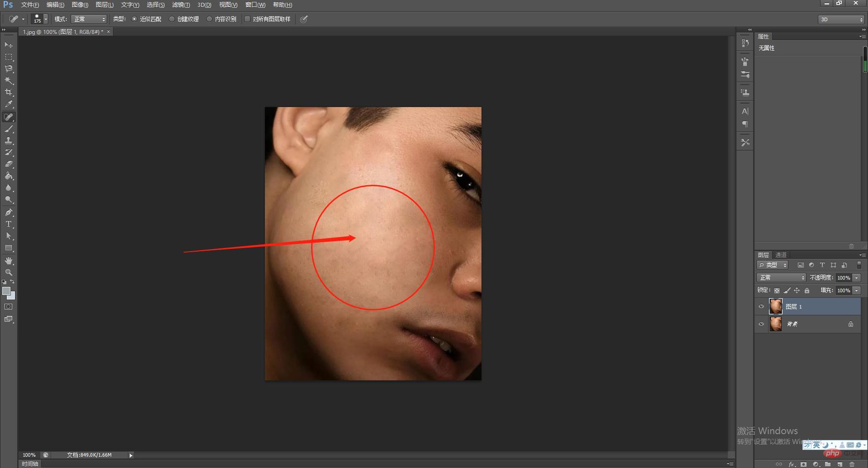868x468 pixels.
Task: Select the Eyedropper tool
Action: click(9, 104)
